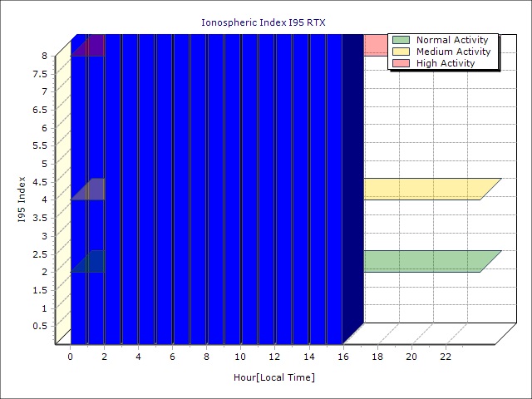Click x-axis hour label 18

tap(377, 357)
